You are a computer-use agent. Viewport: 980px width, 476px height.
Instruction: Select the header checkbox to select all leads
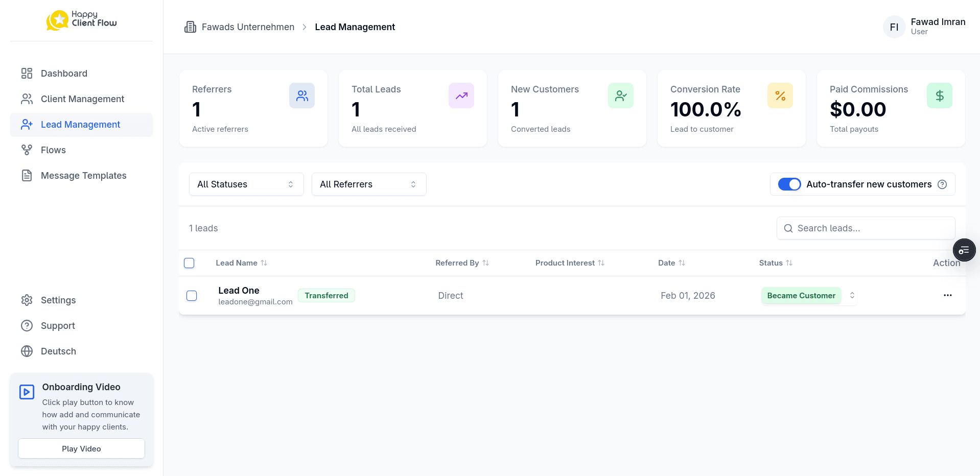point(189,263)
